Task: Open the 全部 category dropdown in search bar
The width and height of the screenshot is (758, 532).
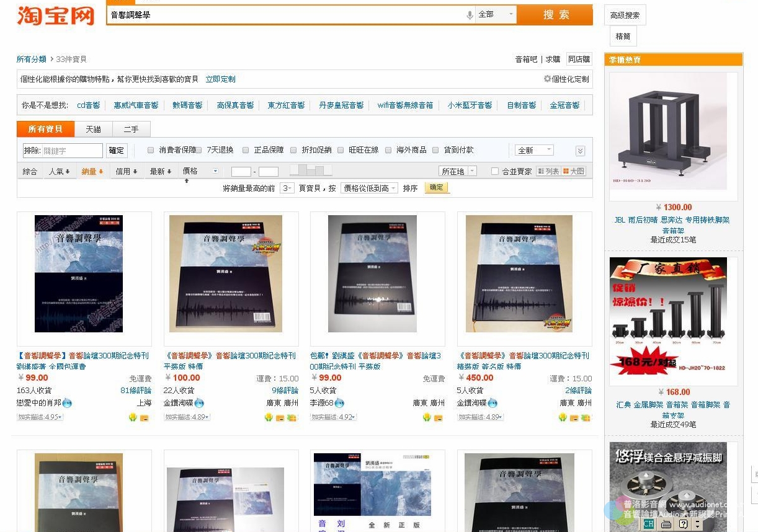Action: (x=496, y=14)
